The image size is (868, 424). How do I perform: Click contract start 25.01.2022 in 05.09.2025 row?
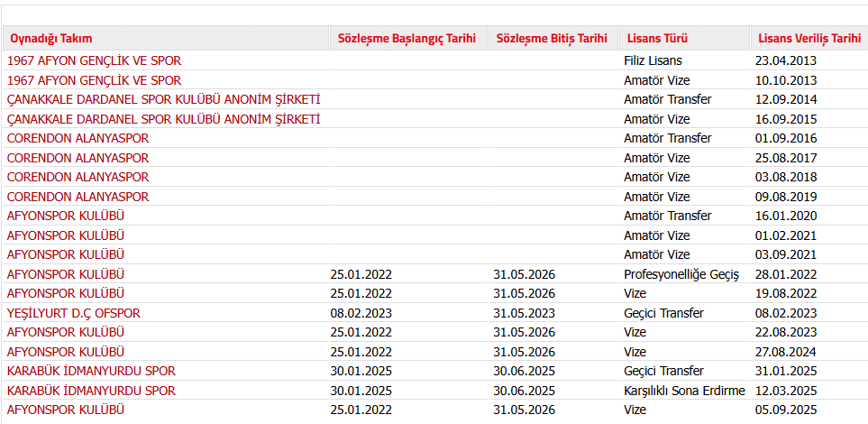coord(361,410)
